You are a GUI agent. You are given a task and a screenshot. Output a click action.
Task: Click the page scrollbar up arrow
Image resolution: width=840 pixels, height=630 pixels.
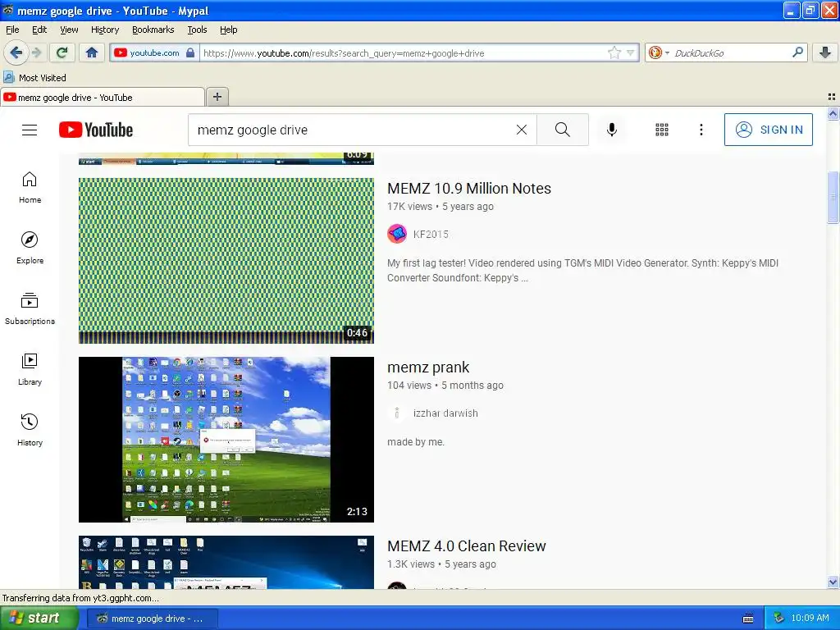point(833,113)
